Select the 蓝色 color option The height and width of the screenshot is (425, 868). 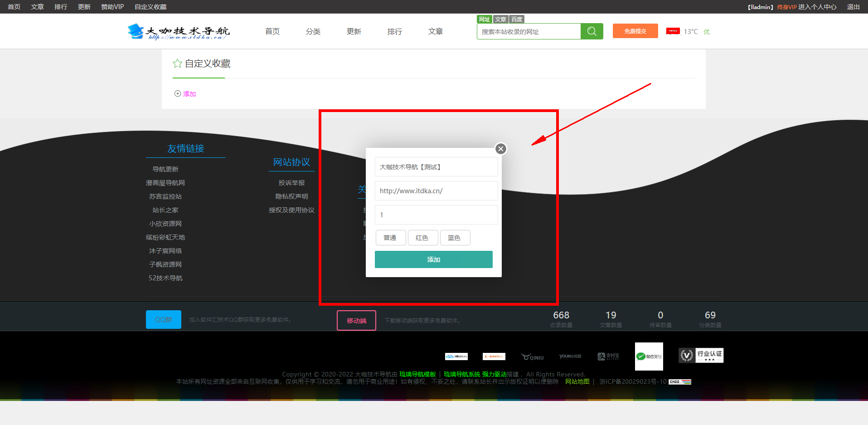tap(455, 238)
